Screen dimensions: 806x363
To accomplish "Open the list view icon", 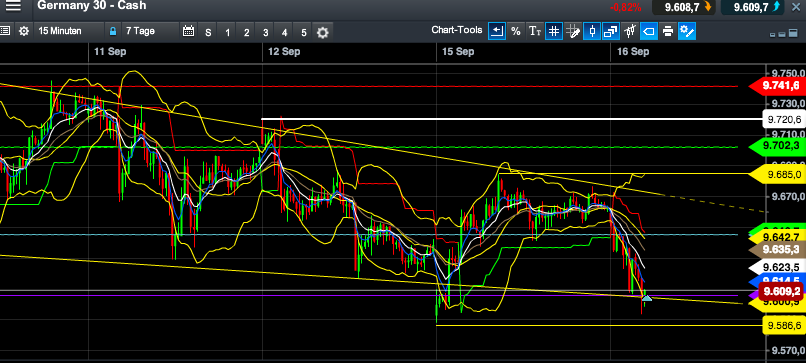I will [x=5, y=31].
